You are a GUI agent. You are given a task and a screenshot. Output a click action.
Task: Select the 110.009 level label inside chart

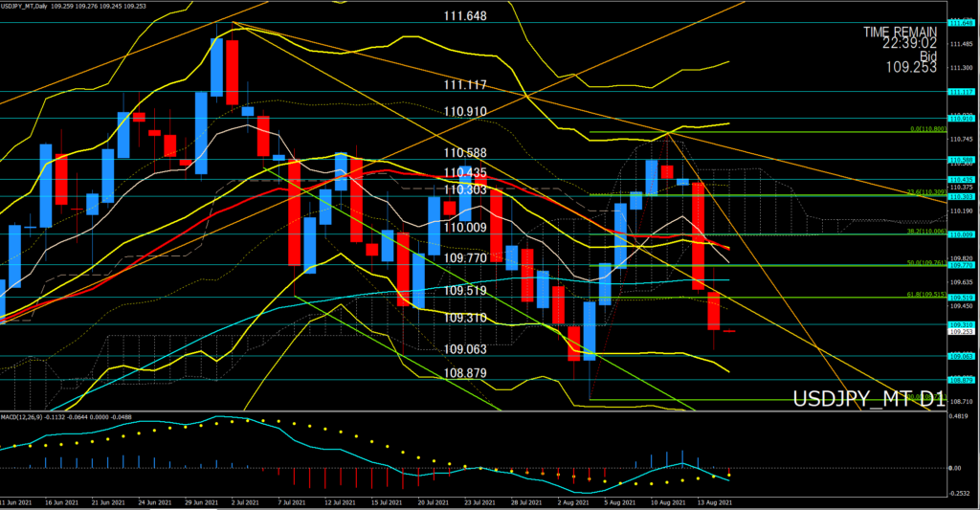(465, 228)
